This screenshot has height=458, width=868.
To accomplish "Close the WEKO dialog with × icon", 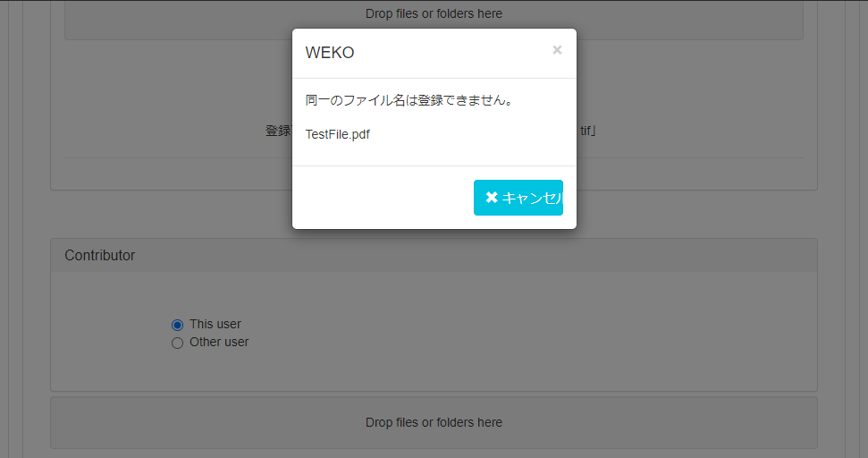I will click(557, 50).
